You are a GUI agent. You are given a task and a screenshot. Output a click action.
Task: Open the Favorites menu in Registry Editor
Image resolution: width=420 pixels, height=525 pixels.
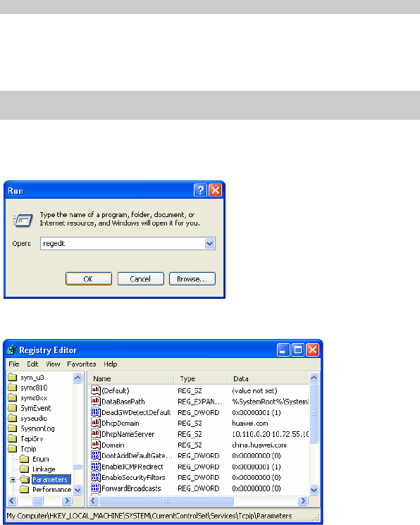pos(81,364)
